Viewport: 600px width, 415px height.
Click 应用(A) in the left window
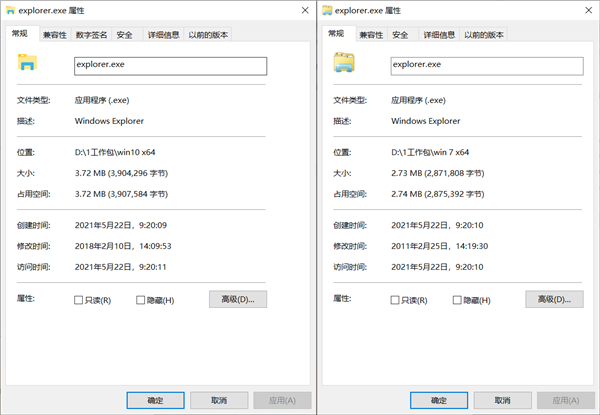(282, 400)
